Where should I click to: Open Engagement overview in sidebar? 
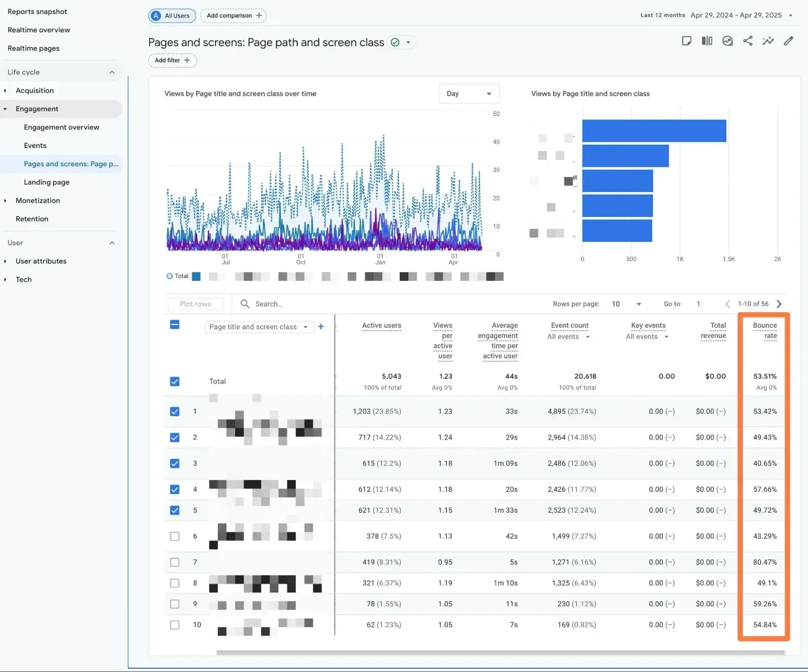coord(61,127)
